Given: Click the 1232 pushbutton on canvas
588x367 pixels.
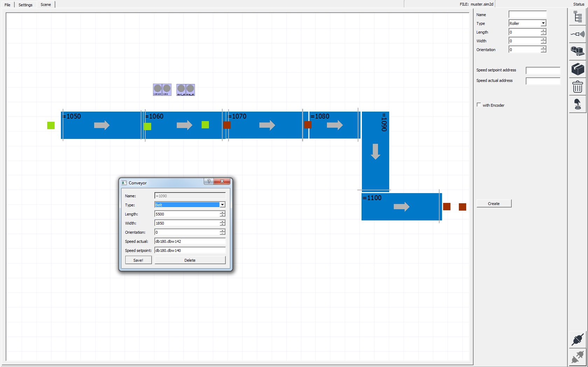Looking at the screenshot, I should pos(167,90).
